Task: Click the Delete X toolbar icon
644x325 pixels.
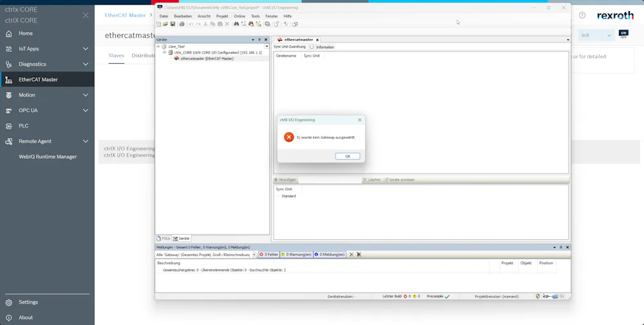Action: click(x=227, y=24)
